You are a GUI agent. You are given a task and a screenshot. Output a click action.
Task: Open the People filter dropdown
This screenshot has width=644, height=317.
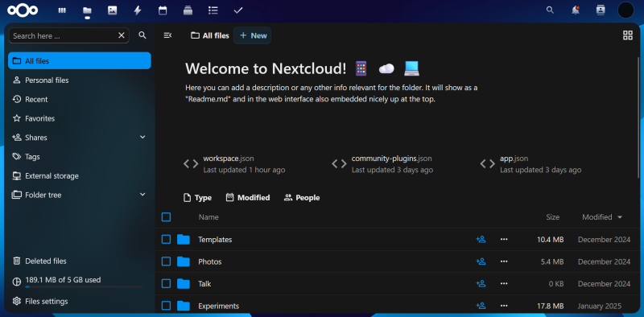tap(301, 197)
